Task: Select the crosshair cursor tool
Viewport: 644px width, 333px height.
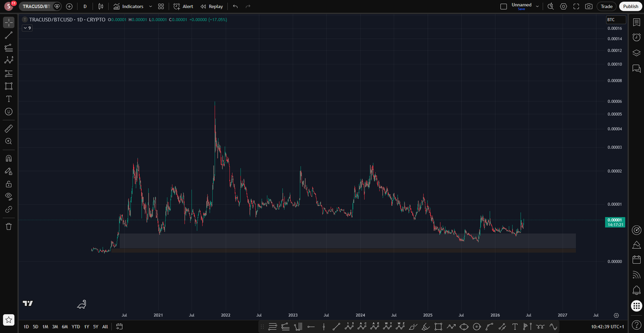Action: pos(9,23)
